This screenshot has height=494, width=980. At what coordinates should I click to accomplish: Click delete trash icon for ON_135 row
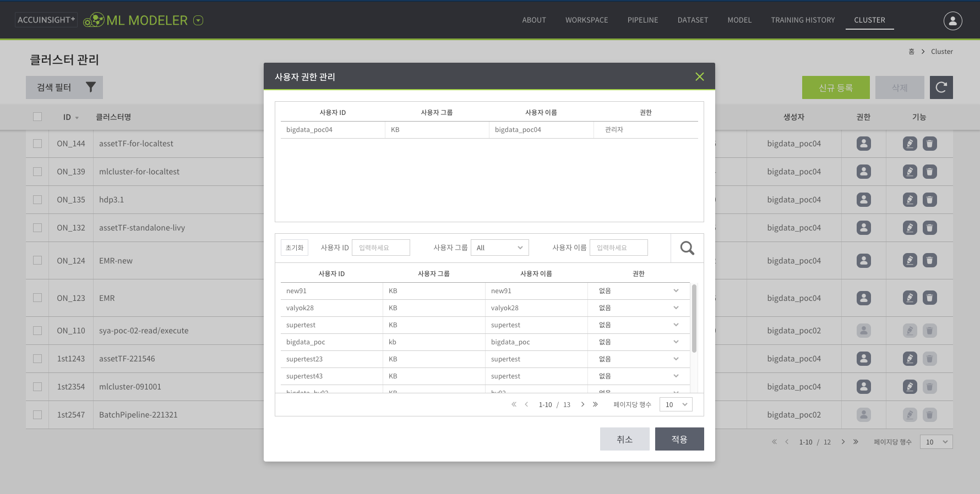930,200
